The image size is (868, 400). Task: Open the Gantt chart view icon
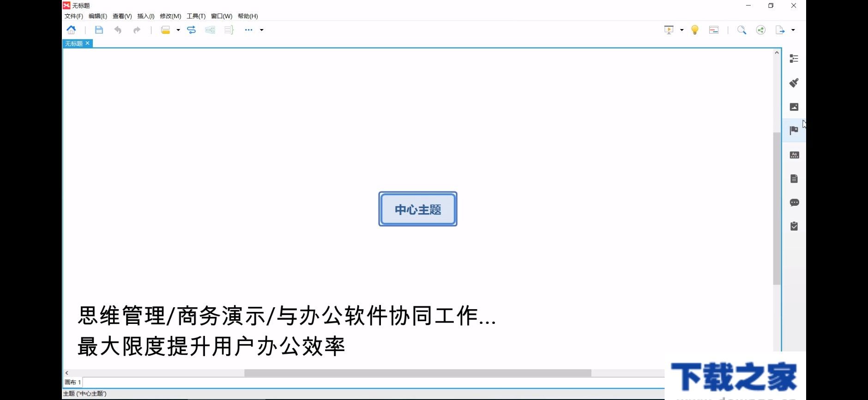pos(714,30)
